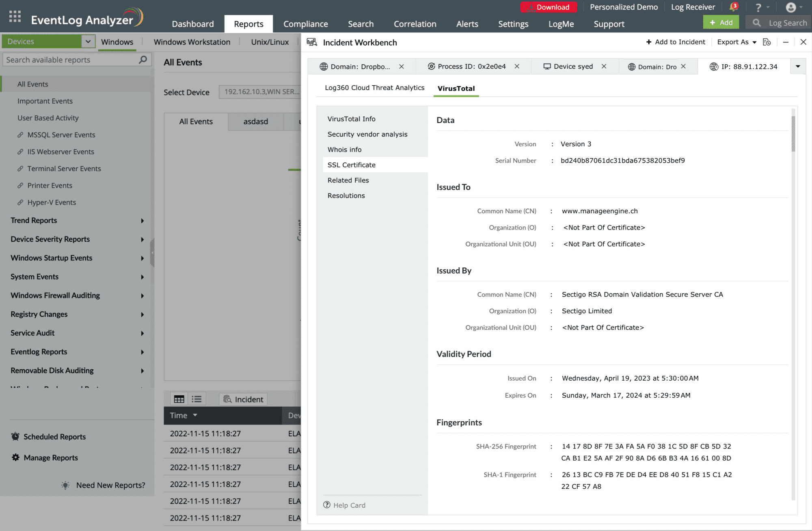Click the Incident Workbench icon

pos(312,42)
